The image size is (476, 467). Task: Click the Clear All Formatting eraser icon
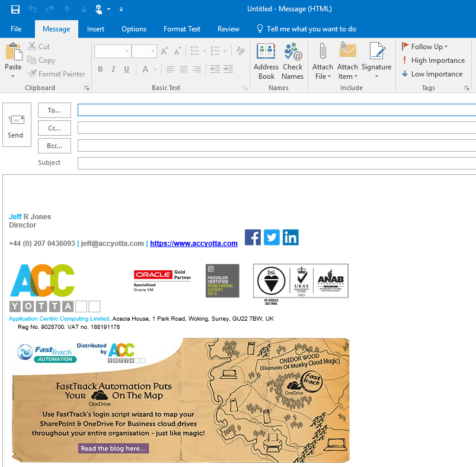[241, 51]
